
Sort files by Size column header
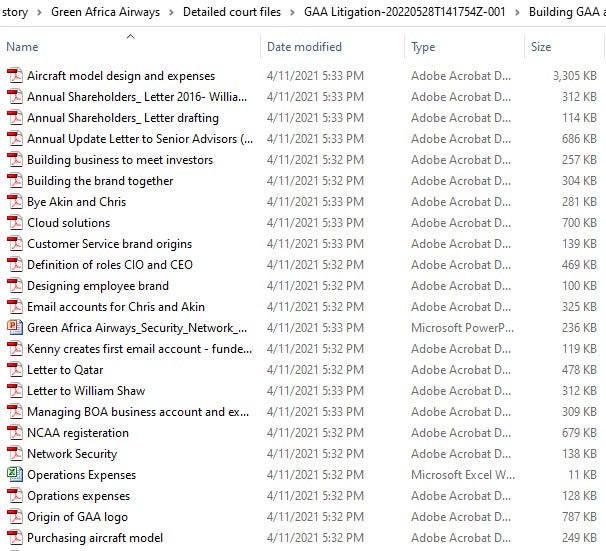point(541,47)
